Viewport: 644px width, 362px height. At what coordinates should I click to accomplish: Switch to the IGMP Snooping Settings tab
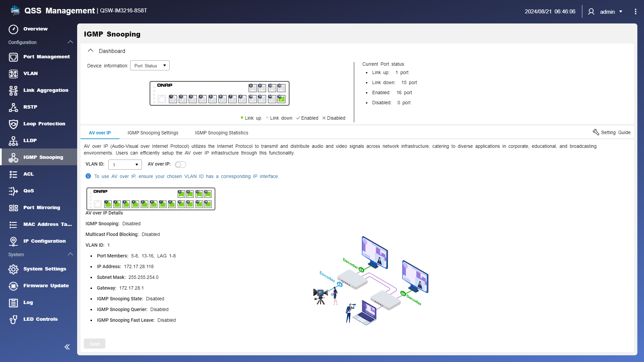153,133
